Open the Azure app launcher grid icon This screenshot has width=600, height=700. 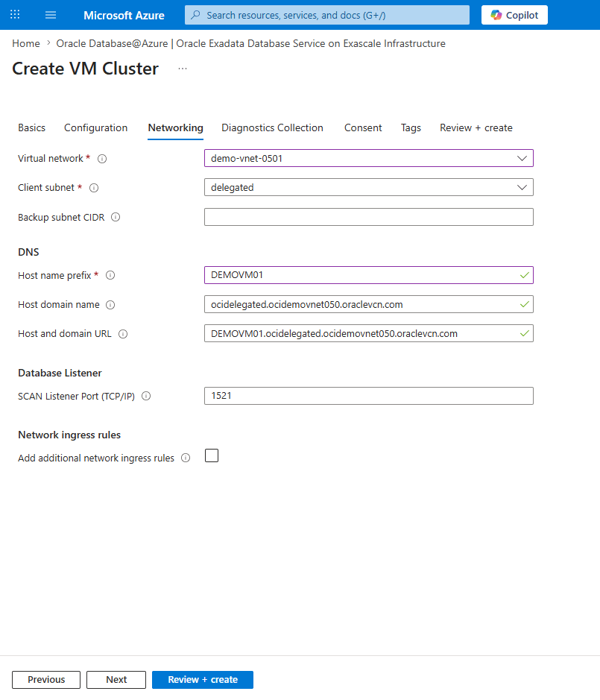coord(14,14)
